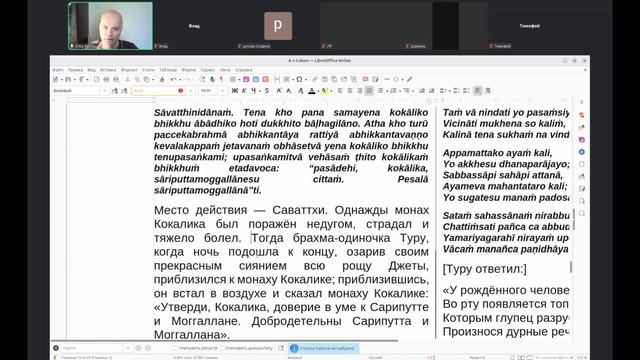
Task: Click the Basic Shapes diamond icon
Action: click(x=396, y=80)
